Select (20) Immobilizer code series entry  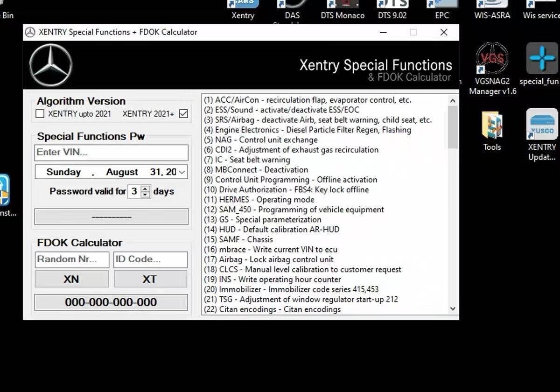(x=291, y=289)
